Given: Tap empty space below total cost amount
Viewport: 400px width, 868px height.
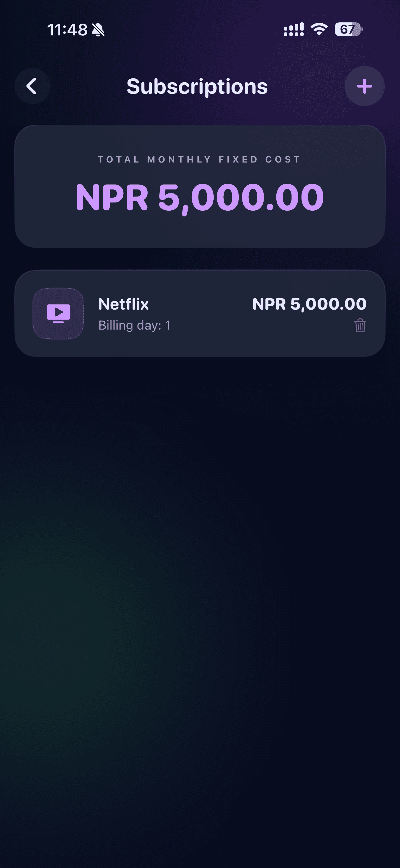Looking at the screenshot, I should click(x=200, y=232).
